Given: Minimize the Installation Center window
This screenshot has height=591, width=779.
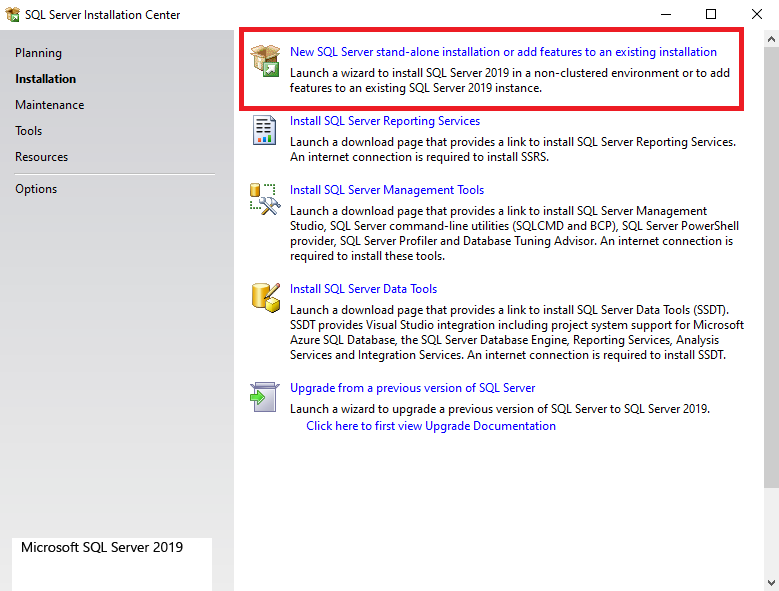Looking at the screenshot, I should tap(666, 14).
